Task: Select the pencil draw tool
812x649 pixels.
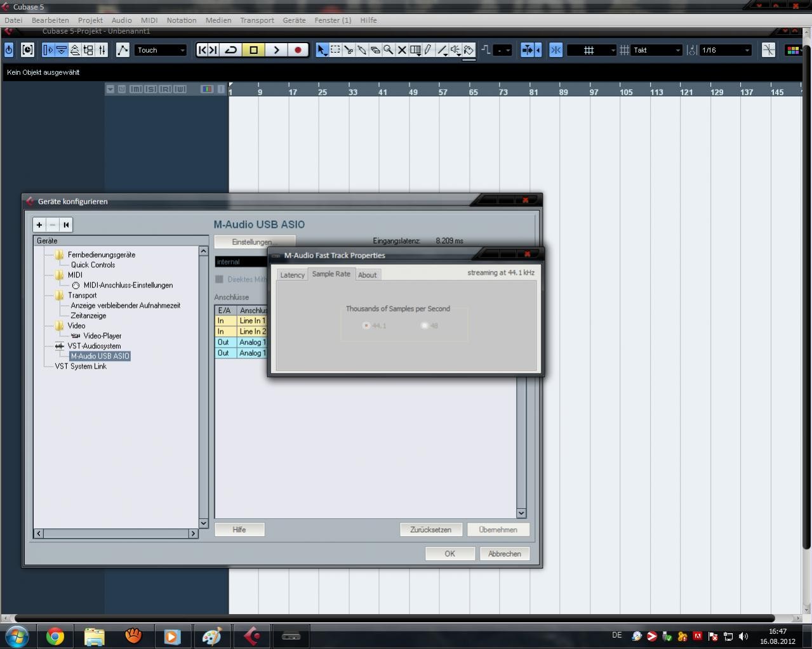Action: pyautogui.click(x=429, y=50)
